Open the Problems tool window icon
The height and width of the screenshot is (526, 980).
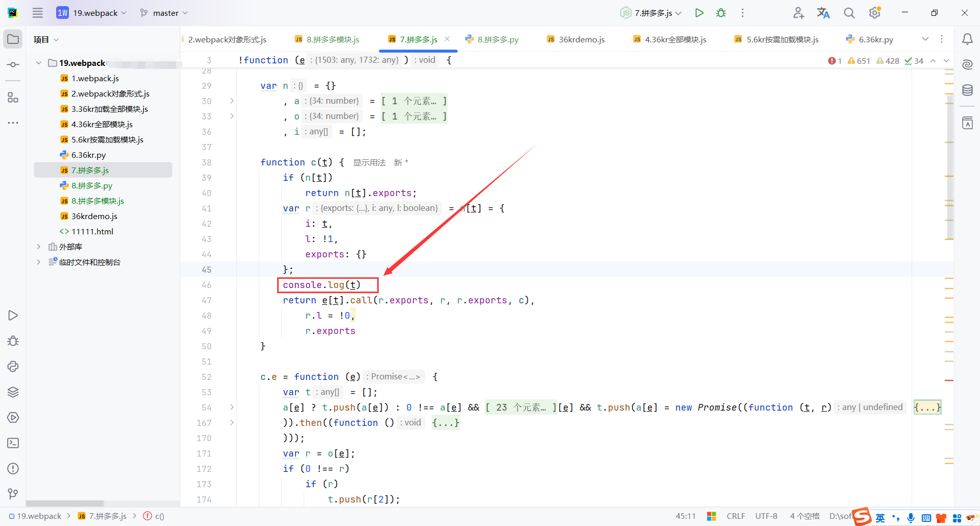pos(13,468)
